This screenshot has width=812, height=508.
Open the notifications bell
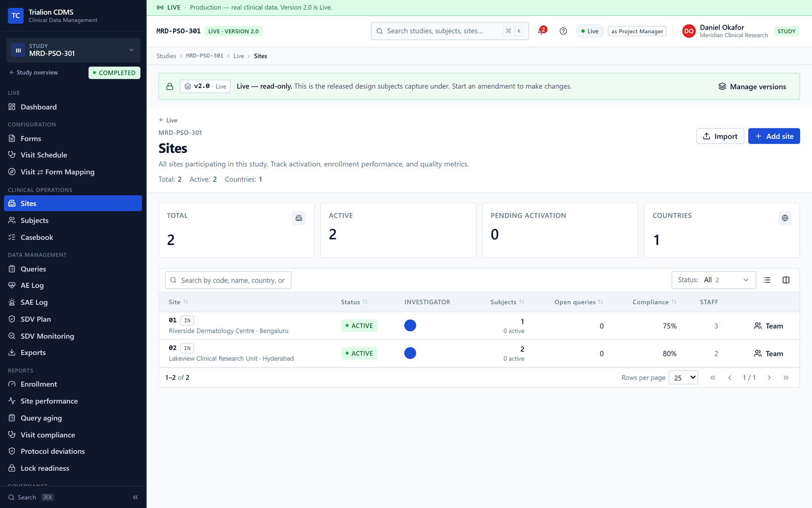542,31
